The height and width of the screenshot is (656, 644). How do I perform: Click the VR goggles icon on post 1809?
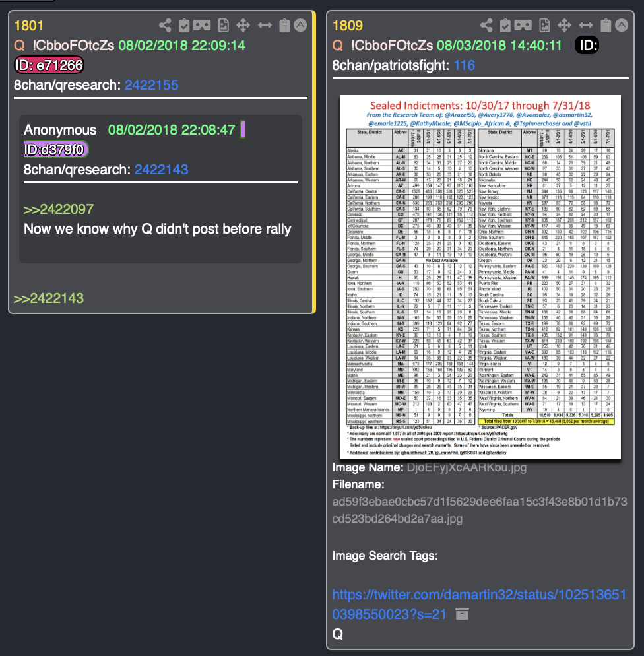tap(523, 26)
